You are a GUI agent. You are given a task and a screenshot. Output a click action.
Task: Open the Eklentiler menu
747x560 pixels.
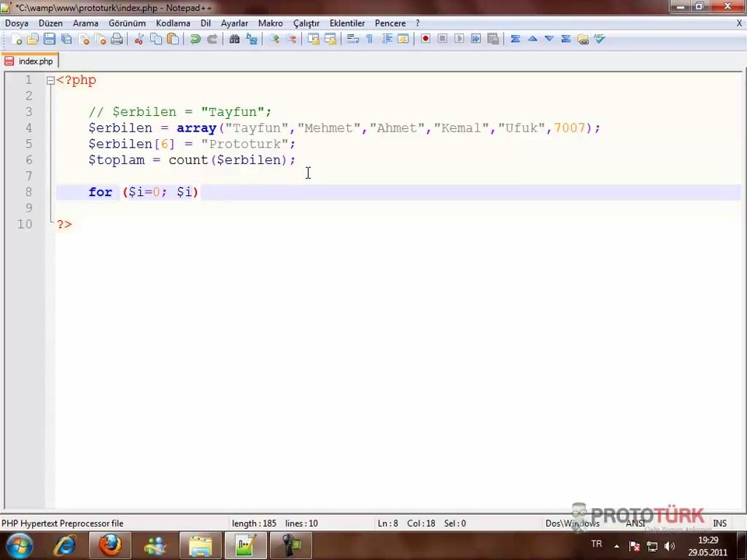click(x=347, y=23)
